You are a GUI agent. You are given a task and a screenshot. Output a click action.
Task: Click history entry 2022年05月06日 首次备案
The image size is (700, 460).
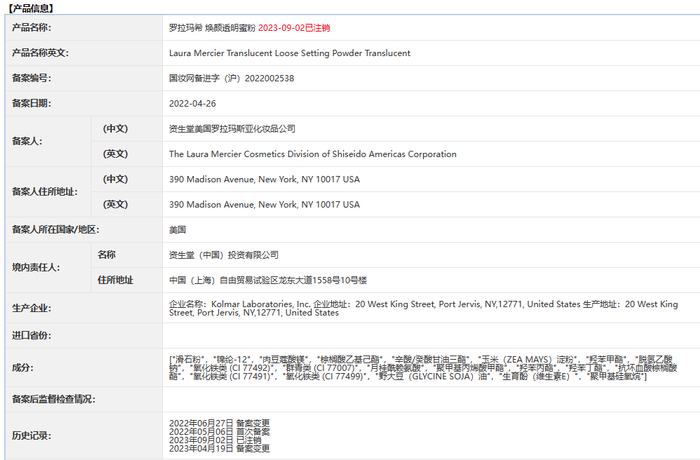[x=219, y=431]
